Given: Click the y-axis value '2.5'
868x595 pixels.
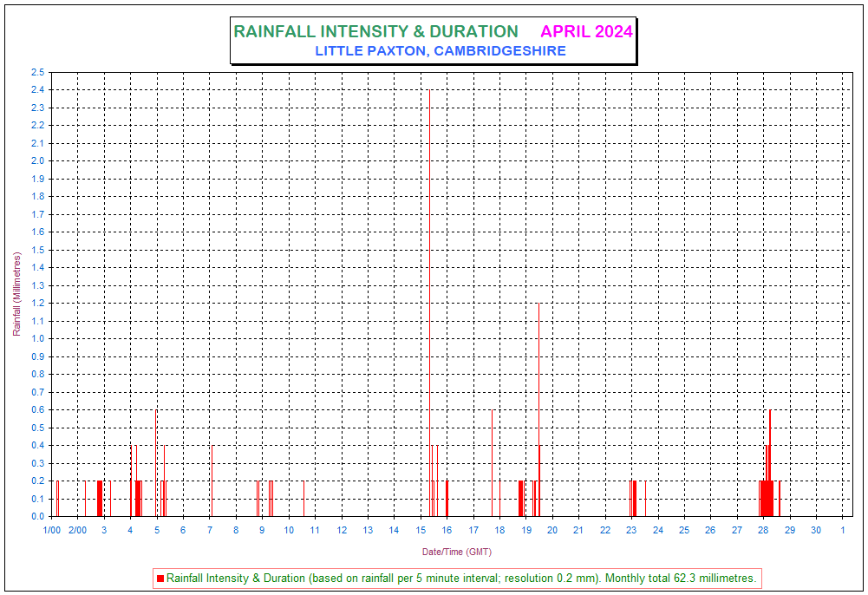Looking at the screenshot, I should [x=37, y=72].
